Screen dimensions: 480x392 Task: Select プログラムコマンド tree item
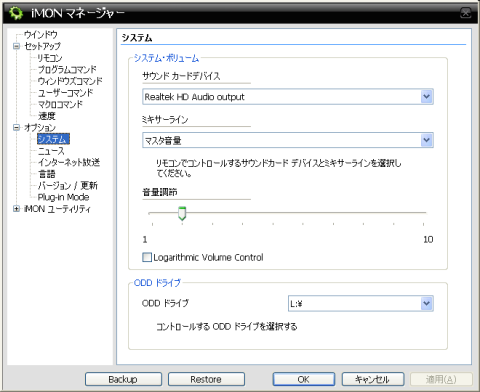pyautogui.click(x=67, y=69)
